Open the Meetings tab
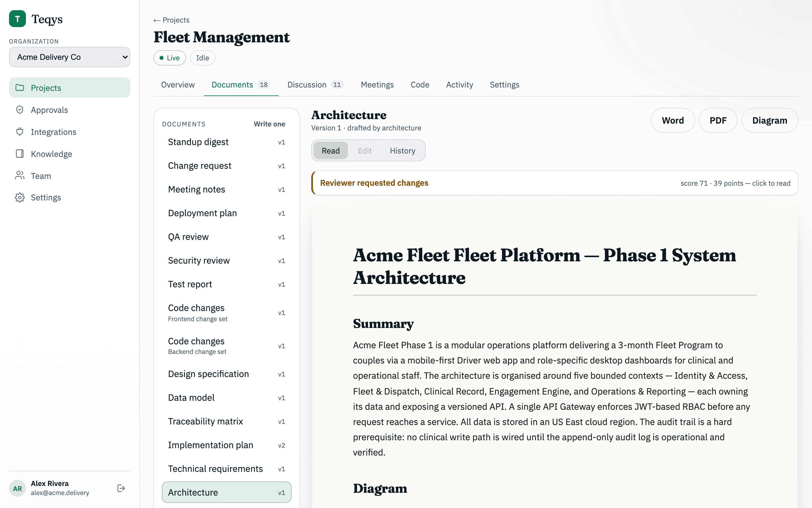This screenshot has width=812, height=508. pos(377,85)
